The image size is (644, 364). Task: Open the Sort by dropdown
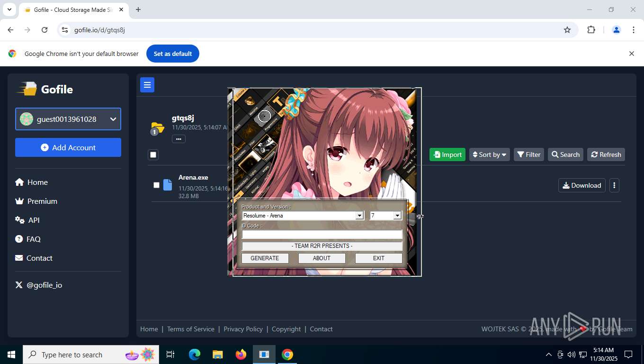(490, 155)
